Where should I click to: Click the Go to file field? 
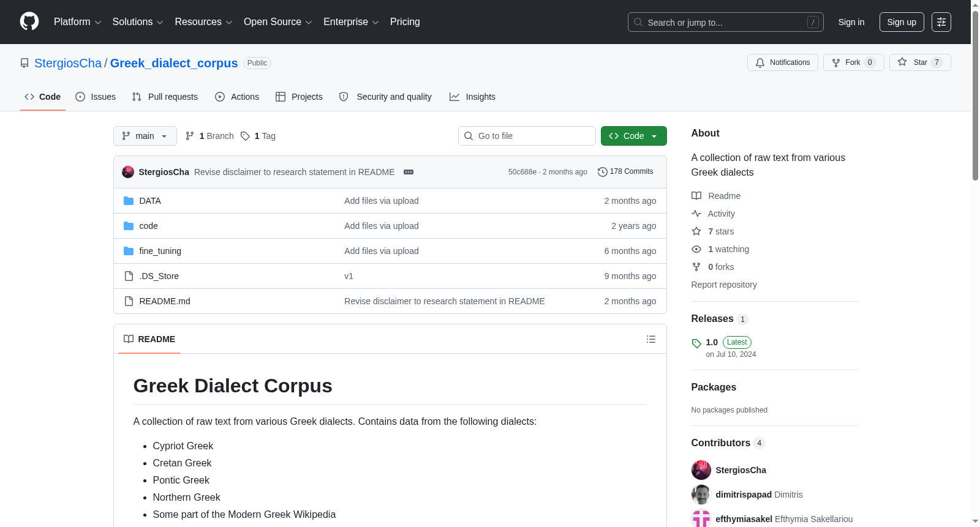pos(527,136)
